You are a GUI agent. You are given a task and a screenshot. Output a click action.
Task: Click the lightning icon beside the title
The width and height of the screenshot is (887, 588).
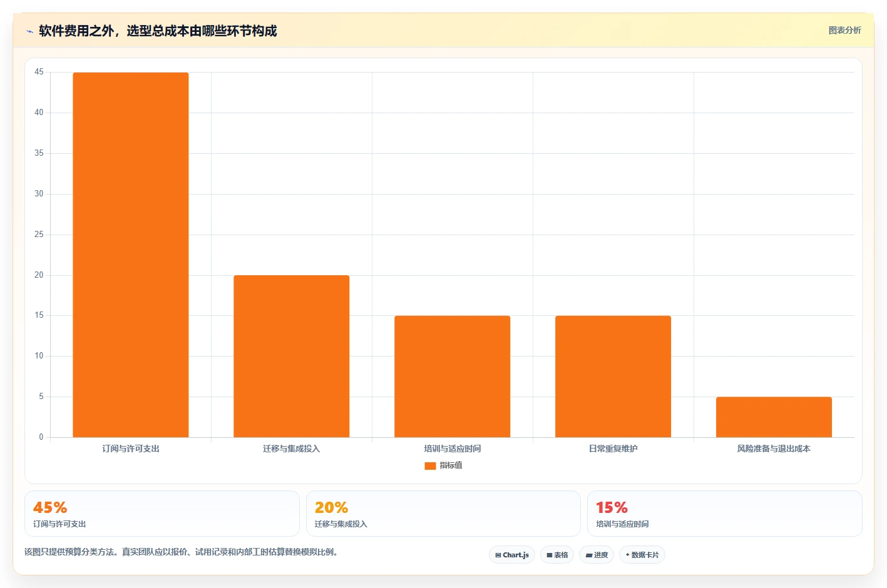click(x=29, y=31)
